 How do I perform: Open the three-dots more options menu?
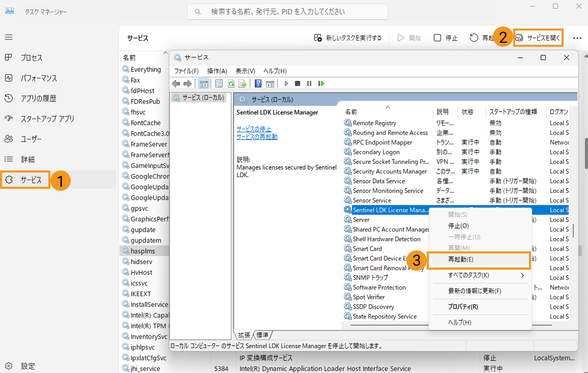tap(577, 38)
